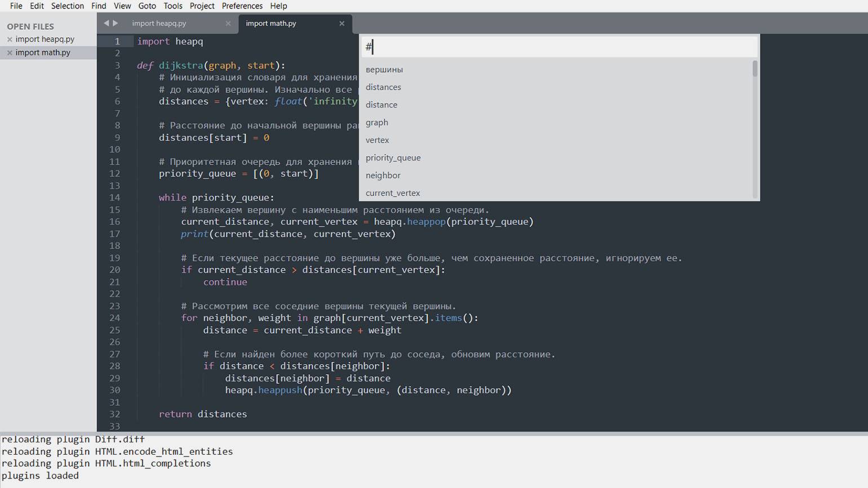Open the Find menu
The image size is (868, 488).
(99, 6)
